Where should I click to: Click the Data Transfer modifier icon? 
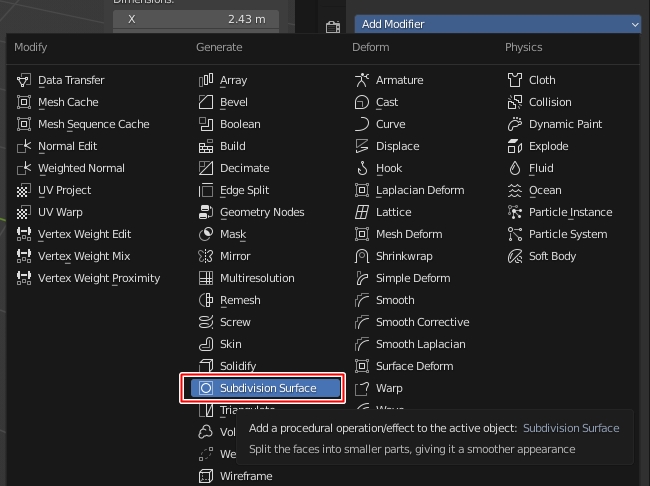(x=24, y=80)
